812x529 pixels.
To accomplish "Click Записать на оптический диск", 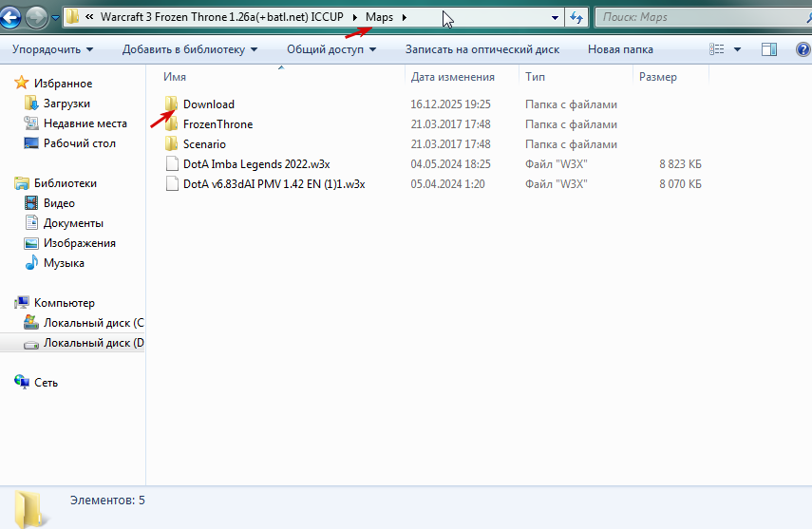I will click(x=482, y=49).
